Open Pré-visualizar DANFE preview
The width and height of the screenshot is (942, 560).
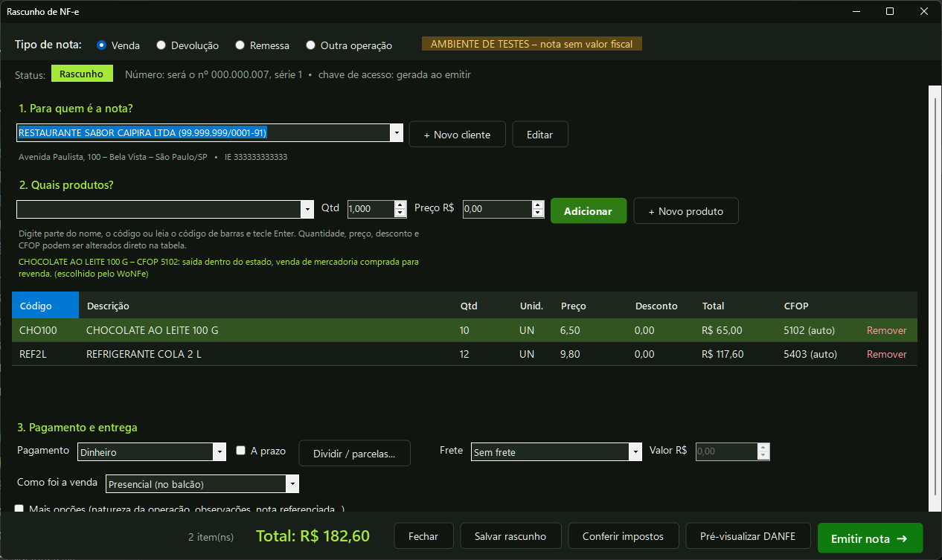click(x=749, y=536)
